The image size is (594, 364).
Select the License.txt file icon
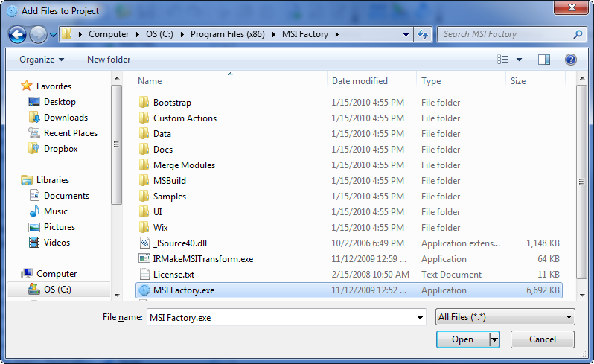[x=144, y=274]
